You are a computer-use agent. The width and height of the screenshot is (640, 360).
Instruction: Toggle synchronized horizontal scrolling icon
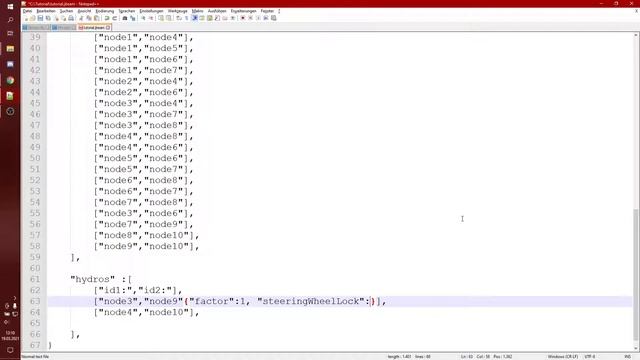tap(169, 18)
